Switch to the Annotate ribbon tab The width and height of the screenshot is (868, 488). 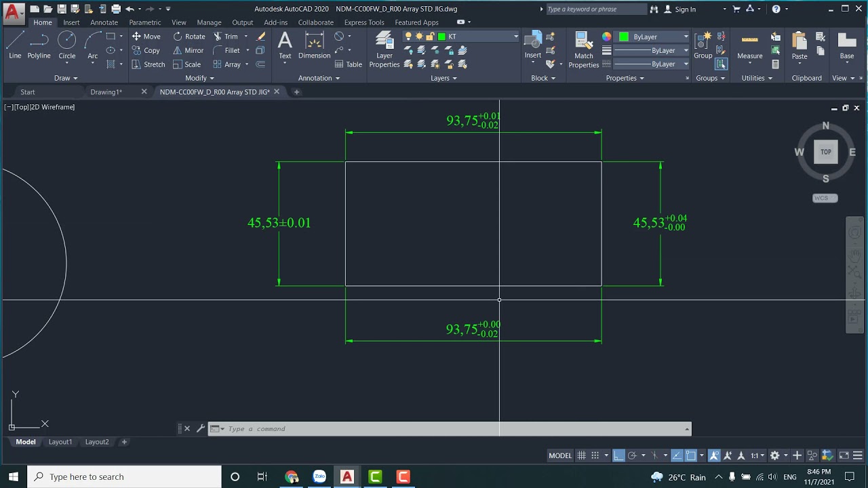(x=104, y=22)
